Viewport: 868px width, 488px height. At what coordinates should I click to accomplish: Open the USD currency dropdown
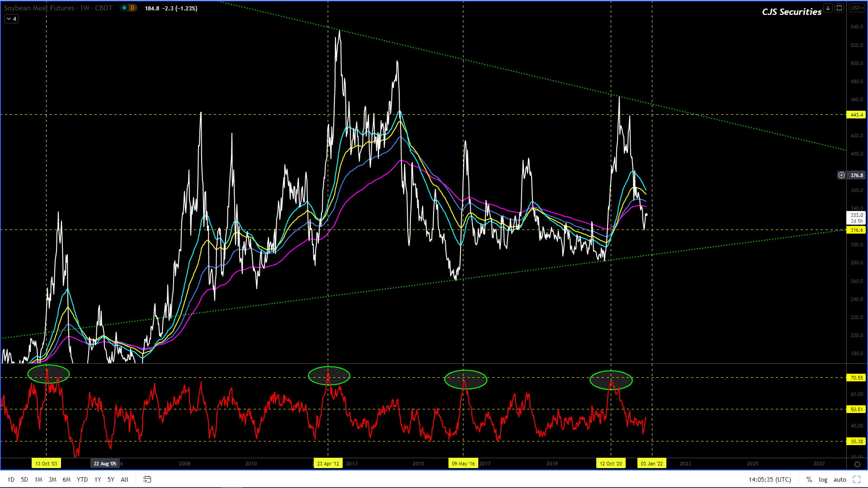pos(857,8)
